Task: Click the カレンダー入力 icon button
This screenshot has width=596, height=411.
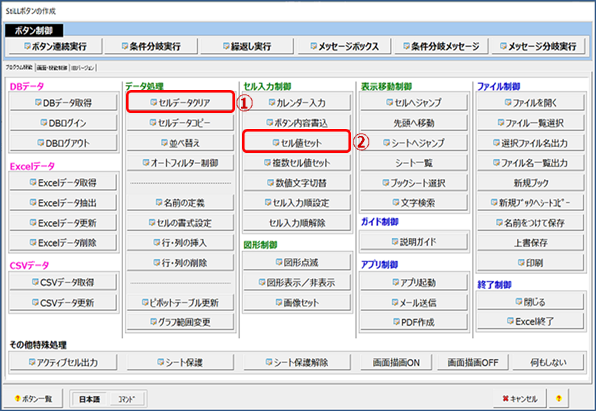Action: 297,102
